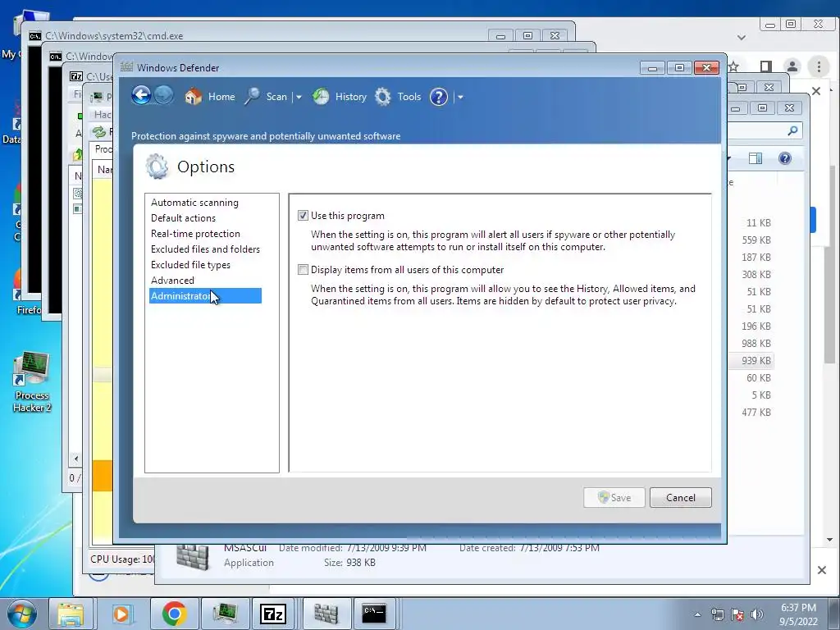Viewport: 840px width, 630px height.
Task: Select Excluded file types
Action: click(x=190, y=265)
